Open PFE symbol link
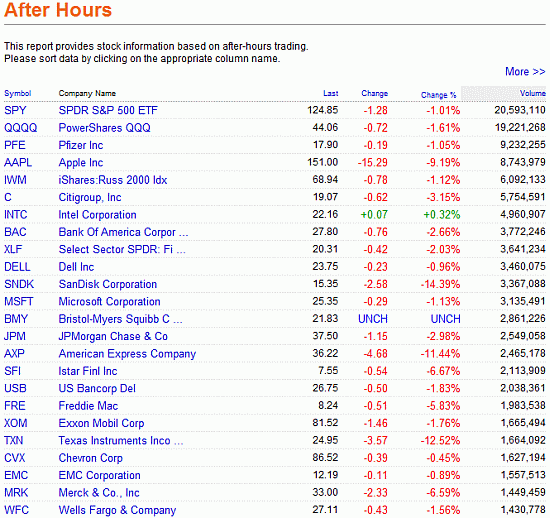The image size is (550, 518). pos(15,145)
